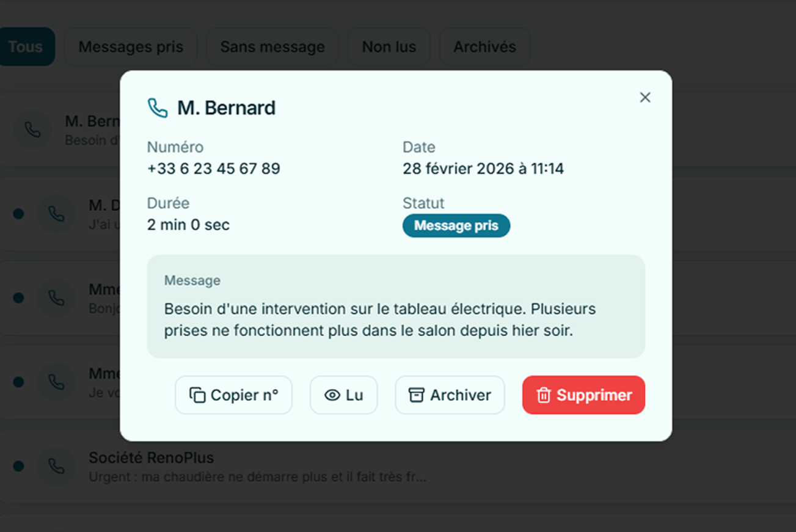This screenshot has width=796, height=532.
Task: Click the message text about tableau électrique
Action: [379, 319]
